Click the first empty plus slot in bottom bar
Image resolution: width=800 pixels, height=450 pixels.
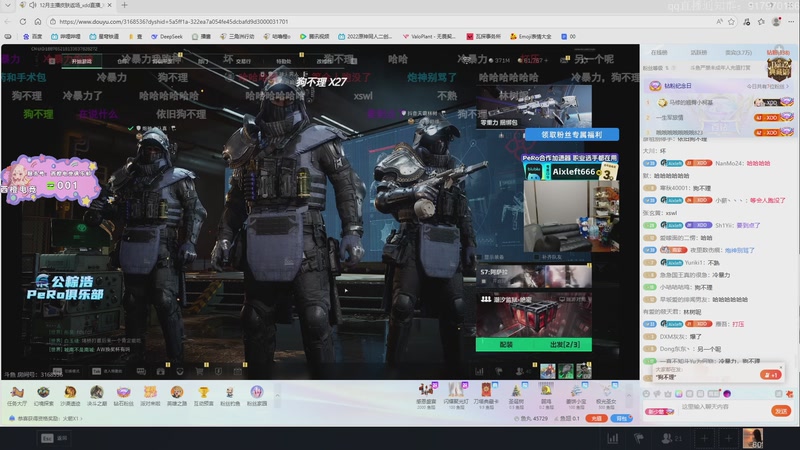(704, 438)
